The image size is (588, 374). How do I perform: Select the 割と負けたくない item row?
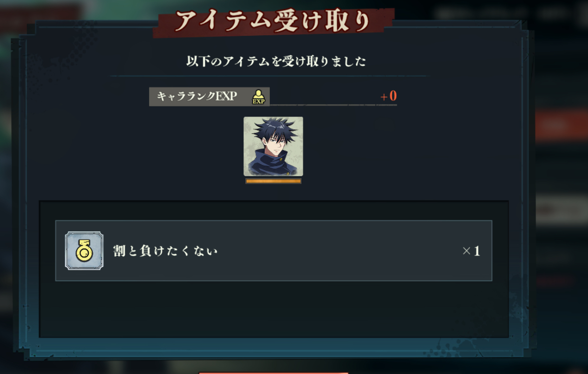[274, 251]
